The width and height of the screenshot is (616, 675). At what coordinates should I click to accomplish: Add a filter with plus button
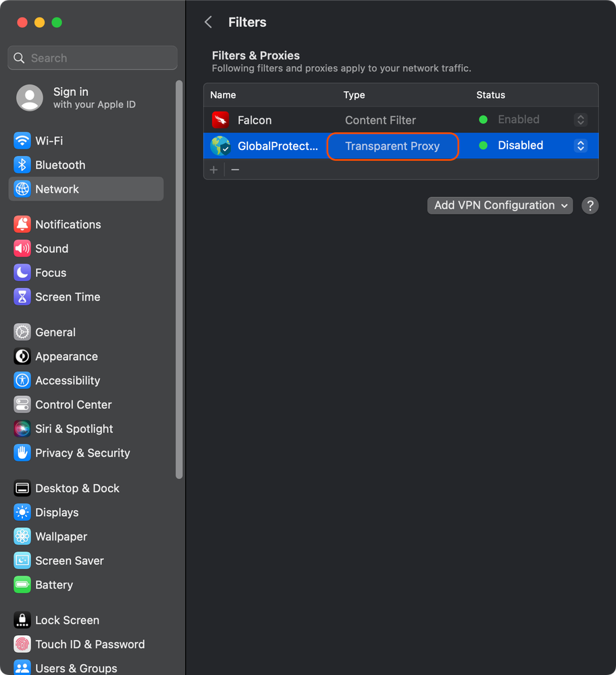(213, 170)
